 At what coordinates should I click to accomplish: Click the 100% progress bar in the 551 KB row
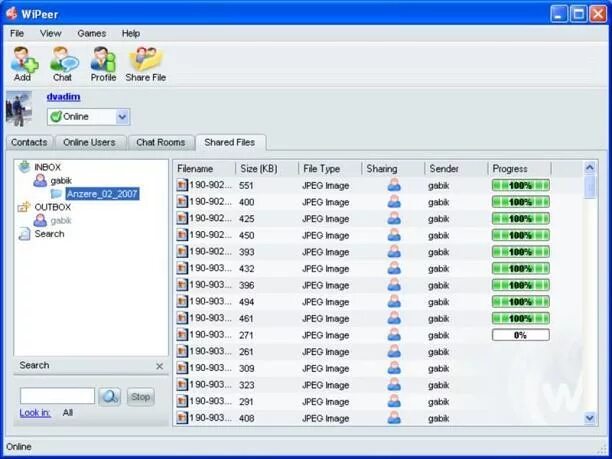tap(521, 185)
